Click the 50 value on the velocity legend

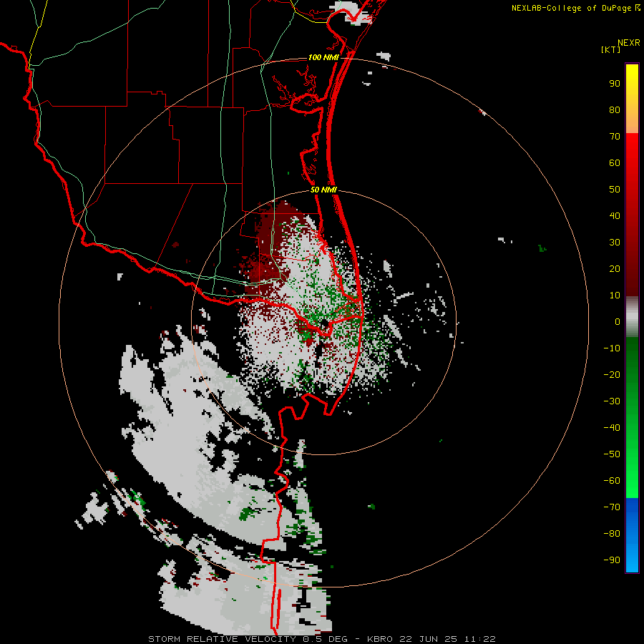click(615, 190)
